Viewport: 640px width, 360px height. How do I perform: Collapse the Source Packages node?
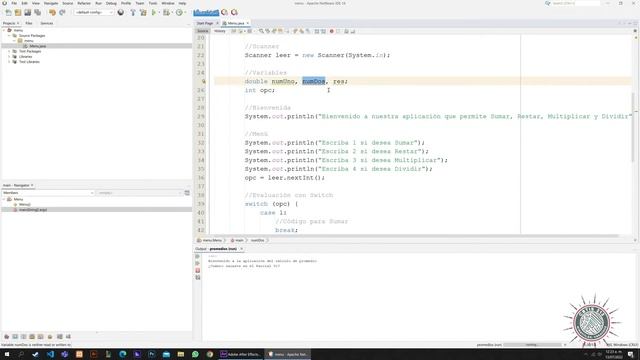(9, 36)
